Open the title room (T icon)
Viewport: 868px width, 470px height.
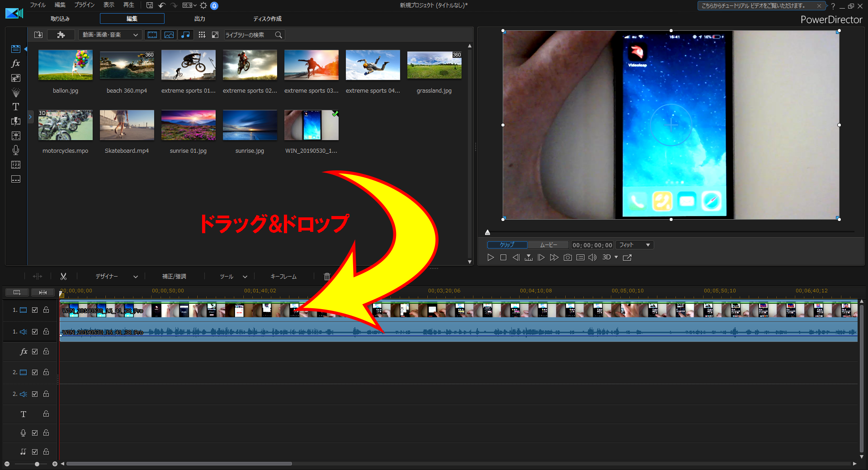(x=15, y=107)
